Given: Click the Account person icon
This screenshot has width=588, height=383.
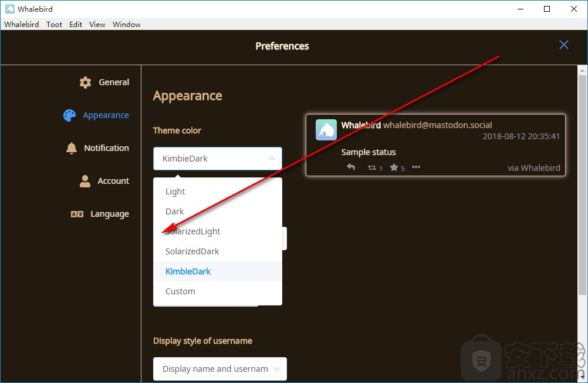Looking at the screenshot, I should (x=85, y=181).
